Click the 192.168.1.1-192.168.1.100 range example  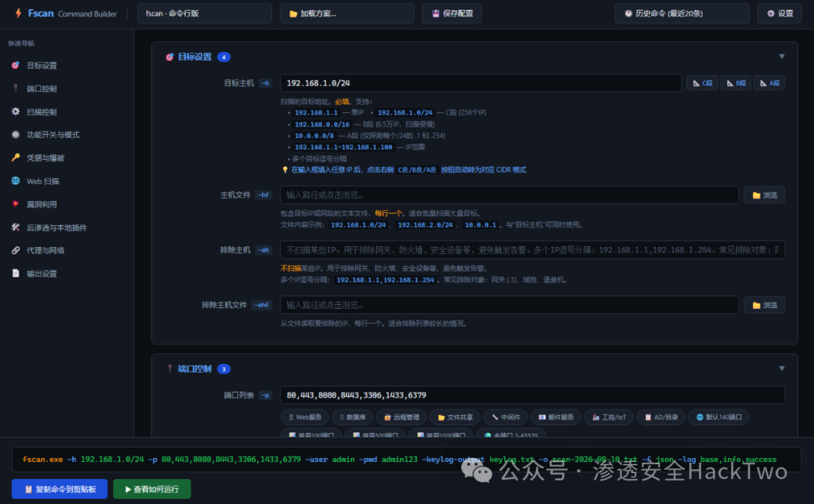coord(343,147)
